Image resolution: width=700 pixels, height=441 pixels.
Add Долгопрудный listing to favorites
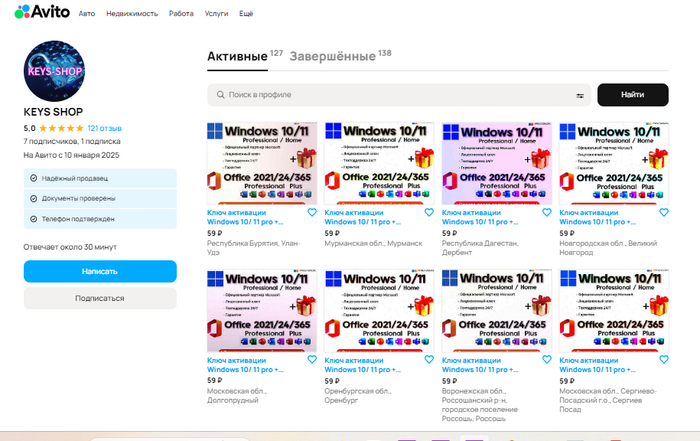click(x=312, y=360)
